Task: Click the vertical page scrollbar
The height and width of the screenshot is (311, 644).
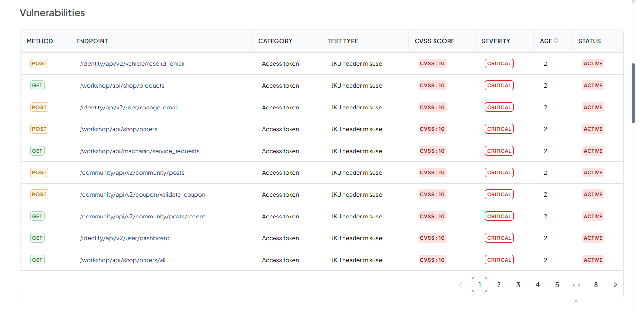Action: click(633, 93)
